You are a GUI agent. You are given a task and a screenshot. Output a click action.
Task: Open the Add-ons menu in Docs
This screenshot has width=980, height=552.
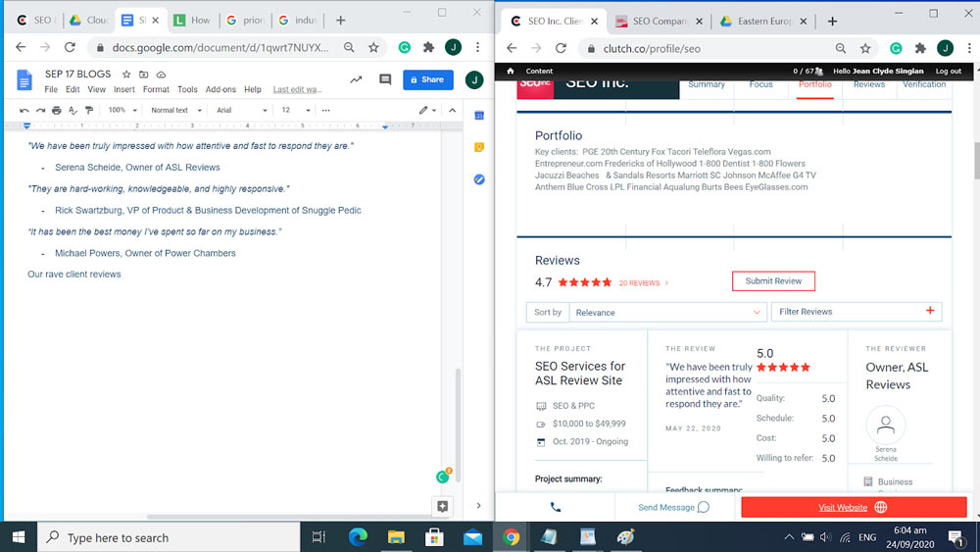coord(220,89)
